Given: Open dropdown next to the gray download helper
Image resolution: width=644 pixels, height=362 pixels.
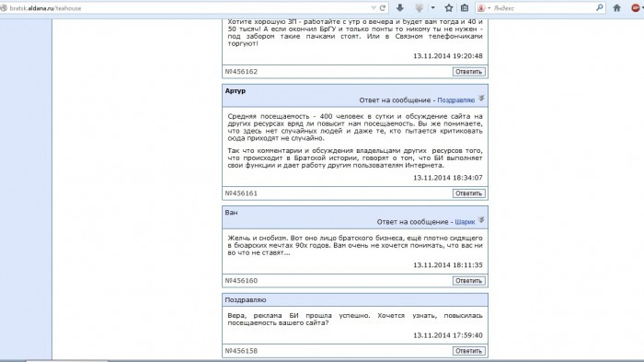Looking at the screenshot, I should (433, 7).
